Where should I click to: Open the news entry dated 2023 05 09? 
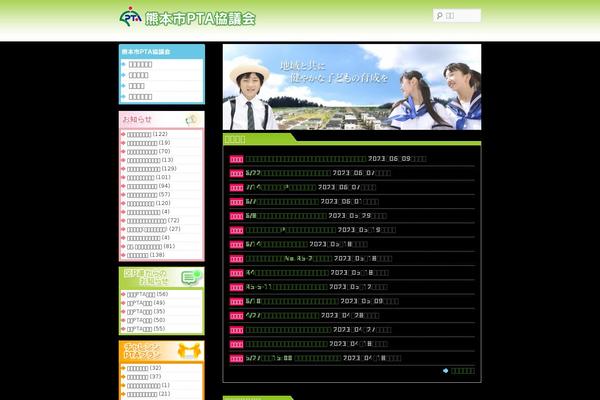[292, 301]
